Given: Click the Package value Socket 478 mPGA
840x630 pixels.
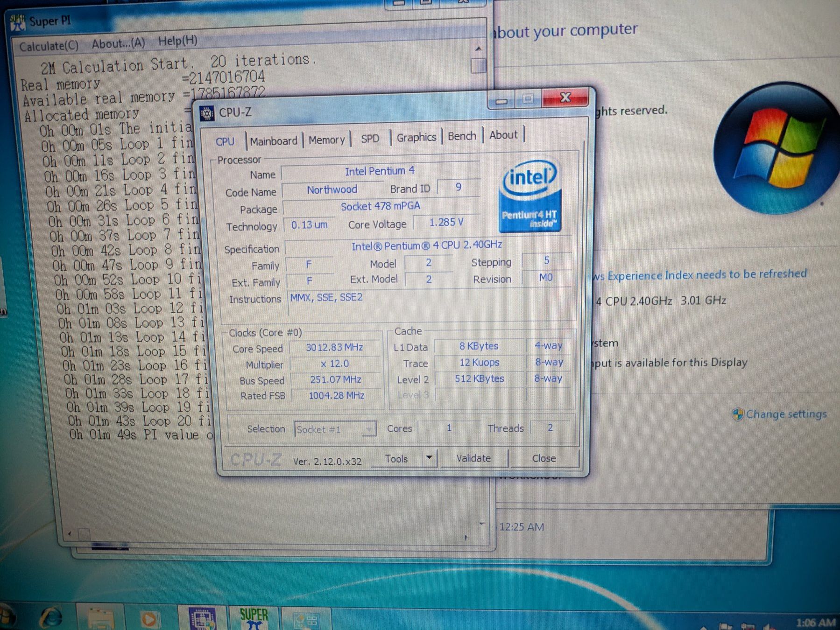Looking at the screenshot, I should pos(381,206).
